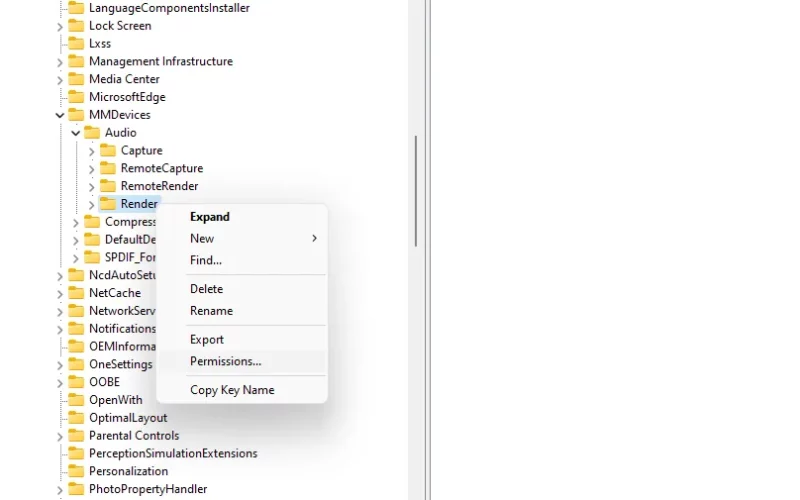
Task: Choose Expand from the context menu
Action: point(242,217)
